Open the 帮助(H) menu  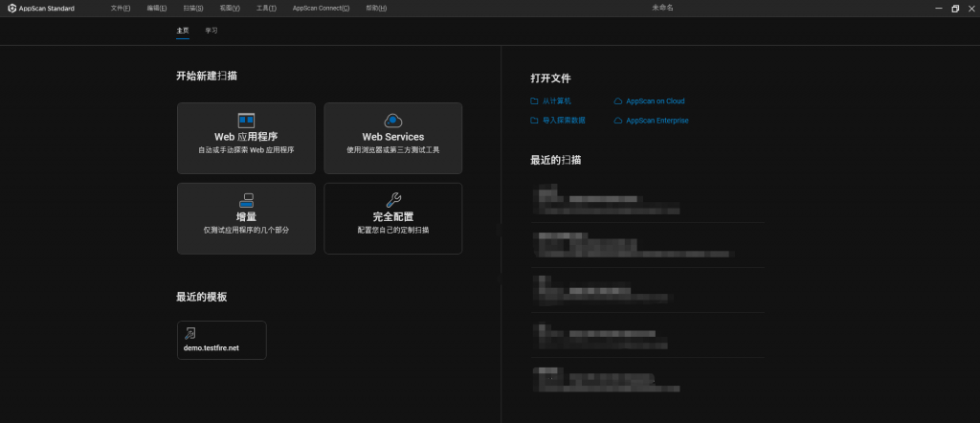[x=376, y=8]
